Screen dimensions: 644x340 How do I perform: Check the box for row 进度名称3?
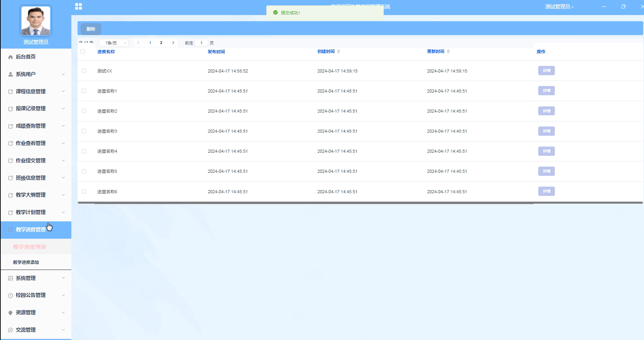coord(84,131)
